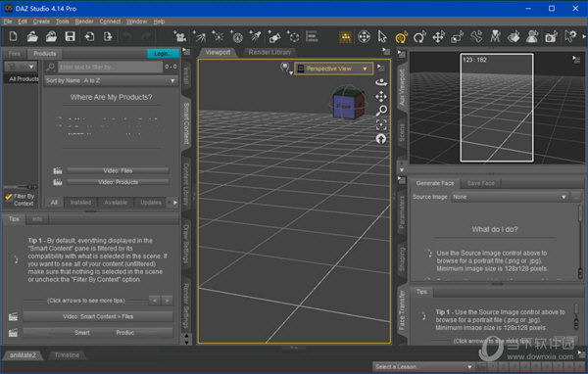Open the Select a Lesson dropdown

(x=423, y=367)
